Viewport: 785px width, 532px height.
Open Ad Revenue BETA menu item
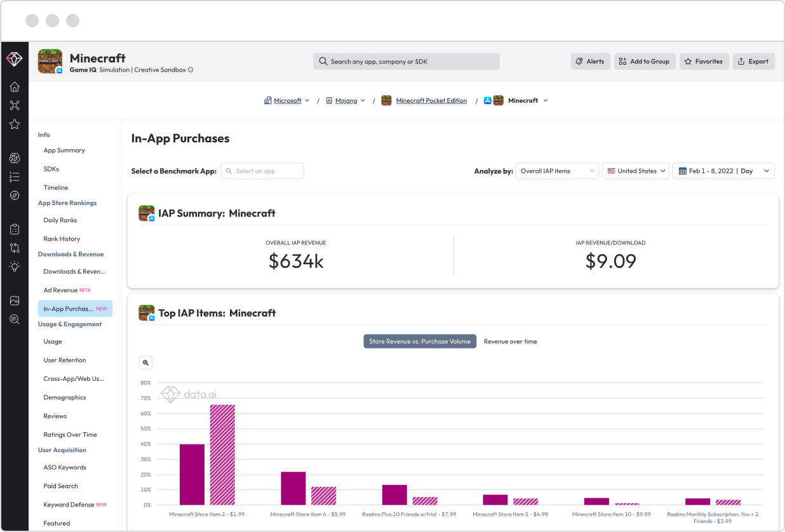67,290
